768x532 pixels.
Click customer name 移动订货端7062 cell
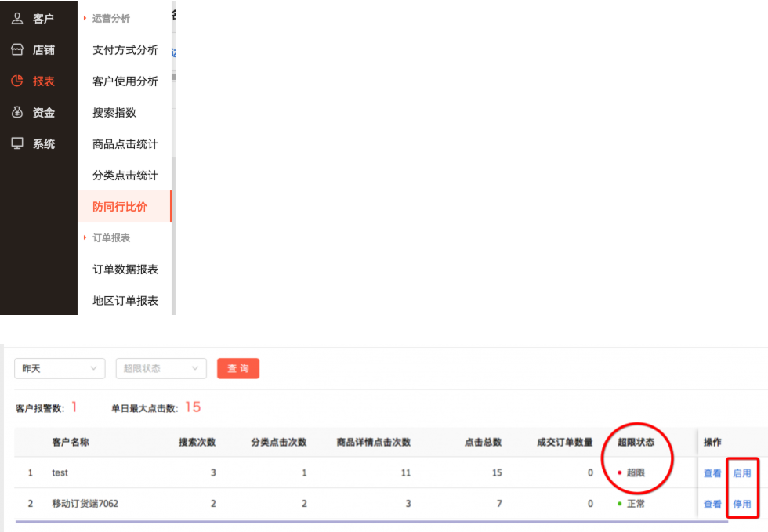click(x=85, y=504)
